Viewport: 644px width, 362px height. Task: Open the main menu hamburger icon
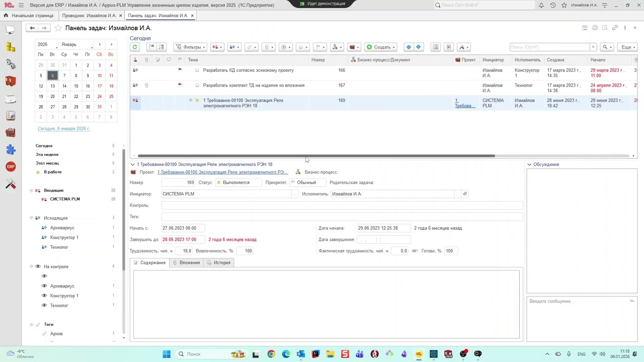[x=21, y=5]
